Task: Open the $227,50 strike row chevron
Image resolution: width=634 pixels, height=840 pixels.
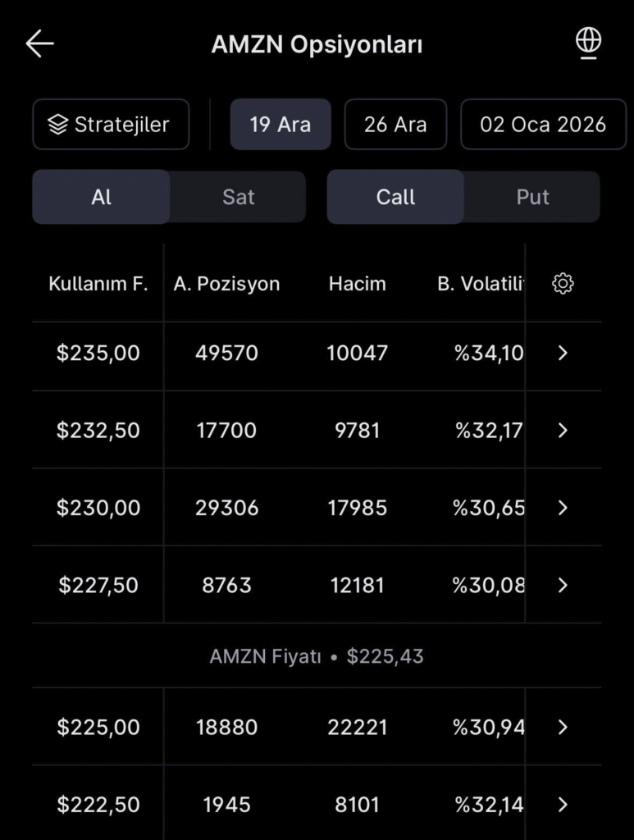Action: (563, 585)
